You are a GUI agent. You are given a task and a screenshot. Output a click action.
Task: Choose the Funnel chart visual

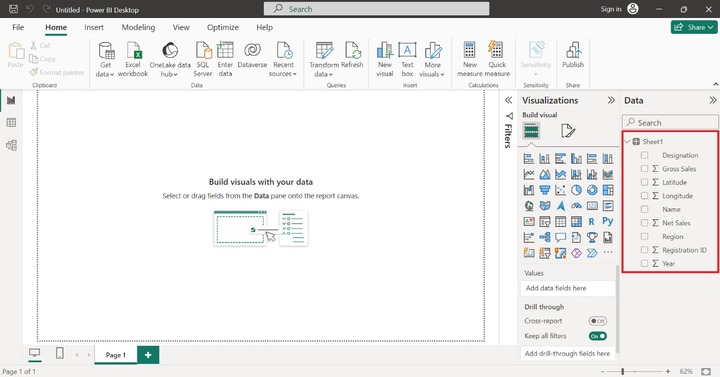[545, 190]
